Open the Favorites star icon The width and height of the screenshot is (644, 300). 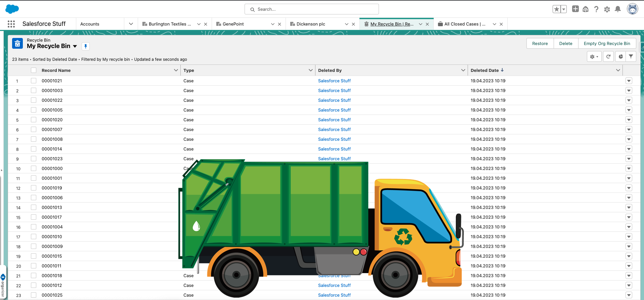(x=557, y=9)
